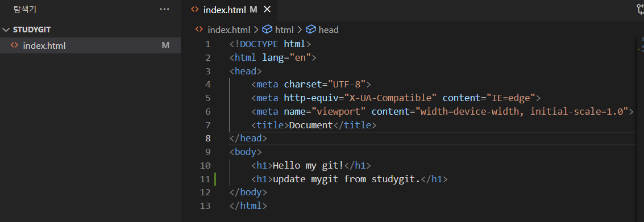Click line number 1 in the gutter

tap(207, 44)
